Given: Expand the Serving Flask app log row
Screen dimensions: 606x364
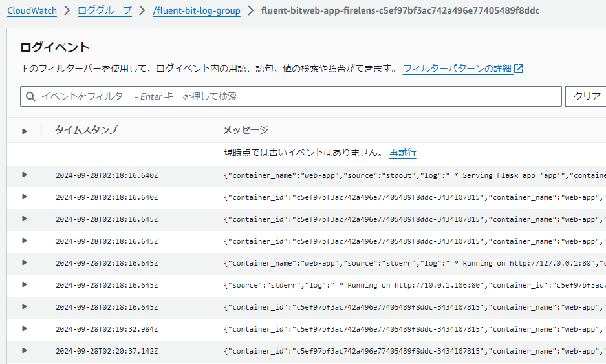Looking at the screenshot, I should pos(25,175).
